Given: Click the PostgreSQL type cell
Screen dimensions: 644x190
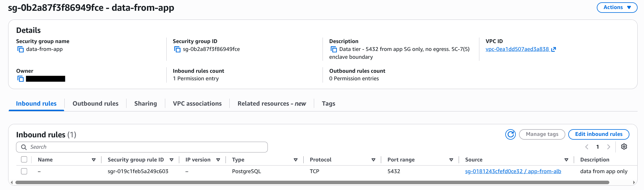Looking at the screenshot, I should pos(247,171).
